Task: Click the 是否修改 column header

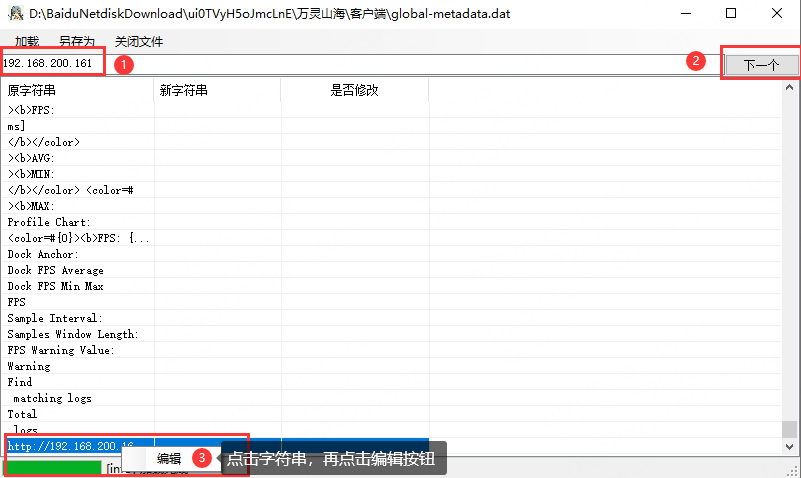Action: click(x=355, y=90)
